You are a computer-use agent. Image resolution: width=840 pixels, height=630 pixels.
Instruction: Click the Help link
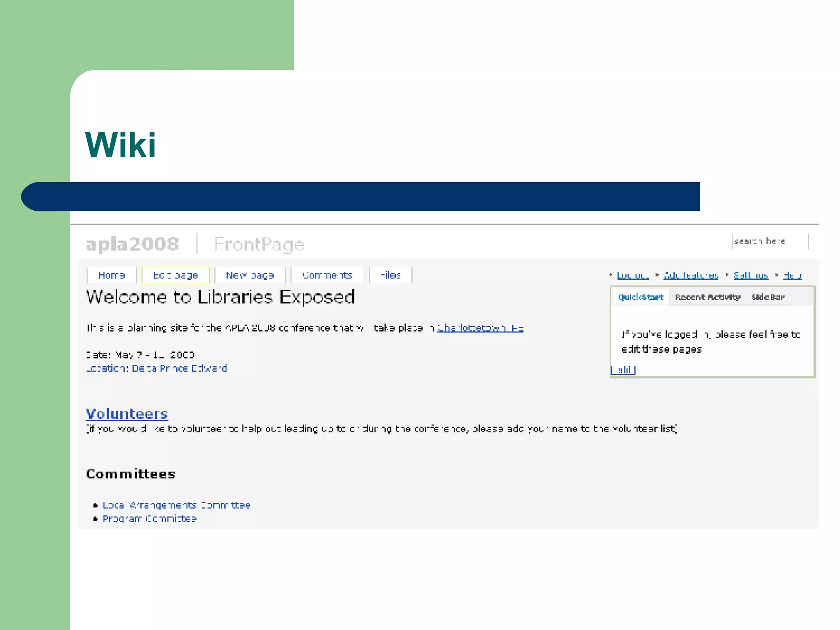click(x=792, y=275)
